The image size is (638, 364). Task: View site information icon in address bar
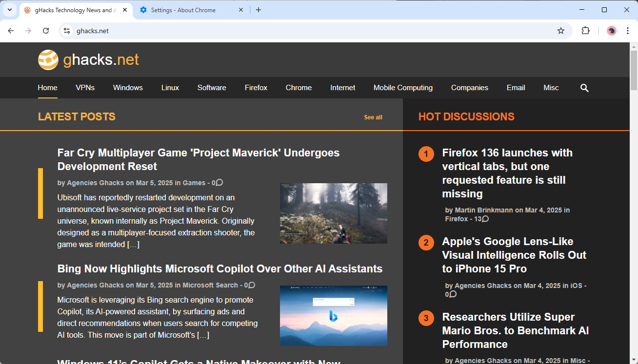click(x=67, y=31)
